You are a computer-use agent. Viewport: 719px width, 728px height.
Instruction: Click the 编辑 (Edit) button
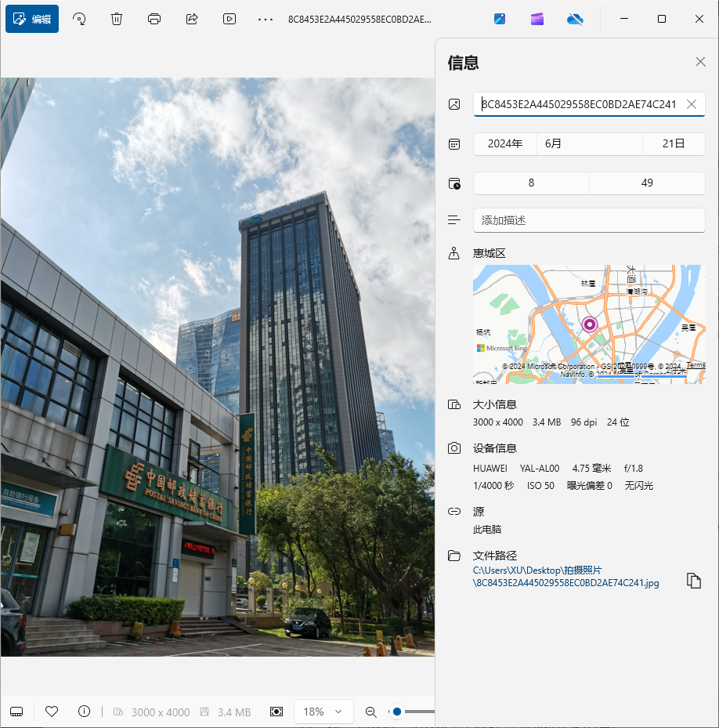pyautogui.click(x=32, y=19)
